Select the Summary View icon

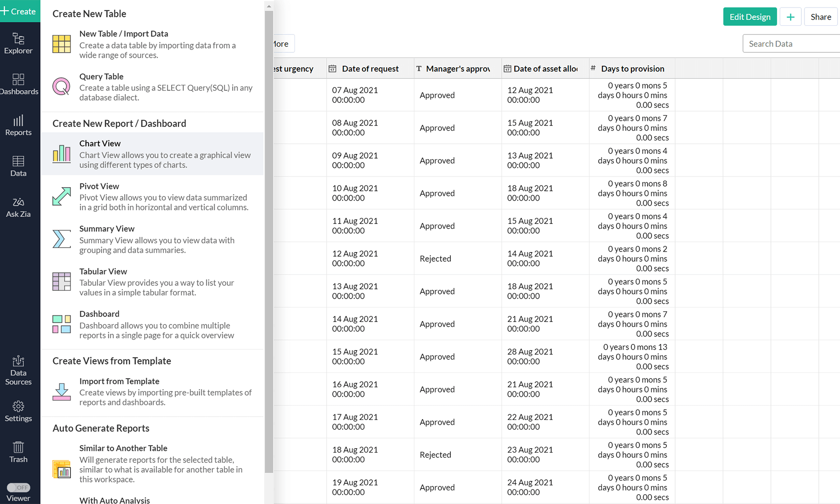pyautogui.click(x=61, y=239)
